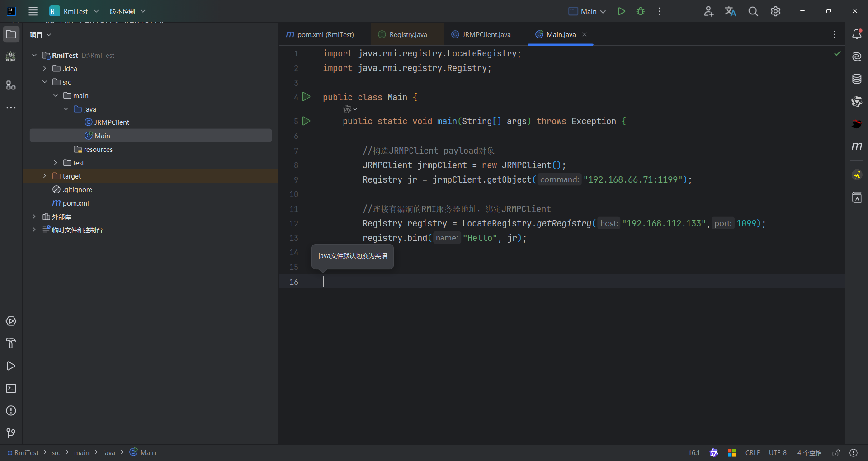The width and height of the screenshot is (868, 461).
Task: Click the UTF-8 encoding widget
Action: pyautogui.click(x=778, y=453)
